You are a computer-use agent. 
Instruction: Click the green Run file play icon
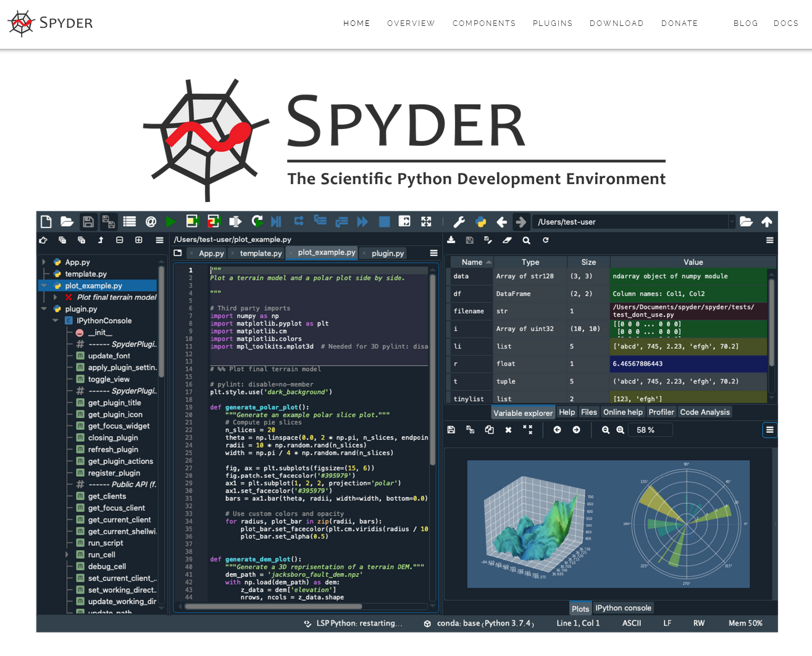coord(171,222)
